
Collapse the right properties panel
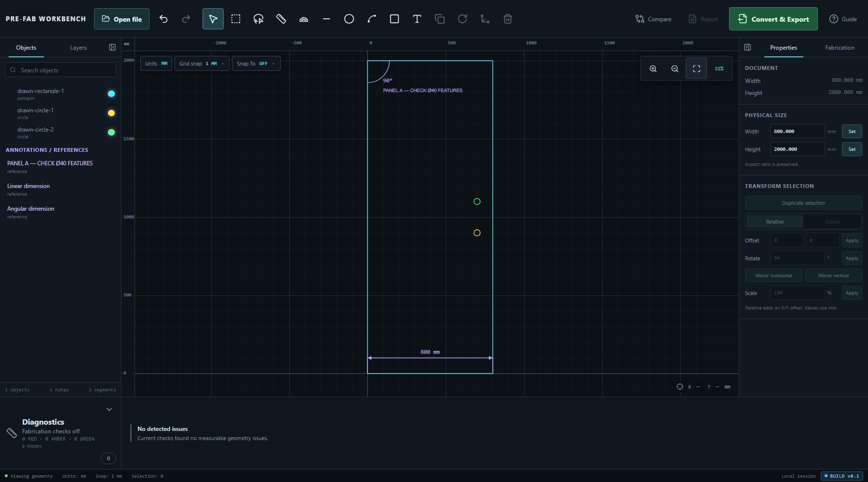[747, 47]
